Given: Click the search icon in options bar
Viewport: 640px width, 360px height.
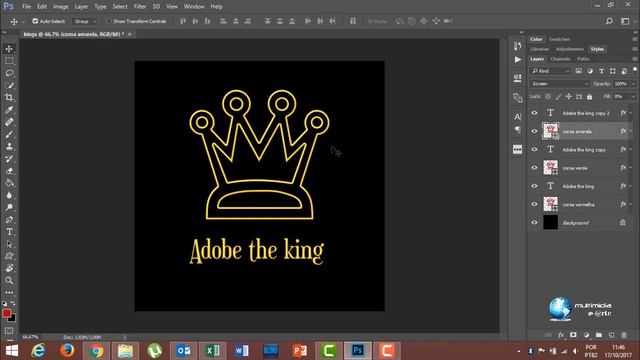Looking at the screenshot, I should click(609, 21).
